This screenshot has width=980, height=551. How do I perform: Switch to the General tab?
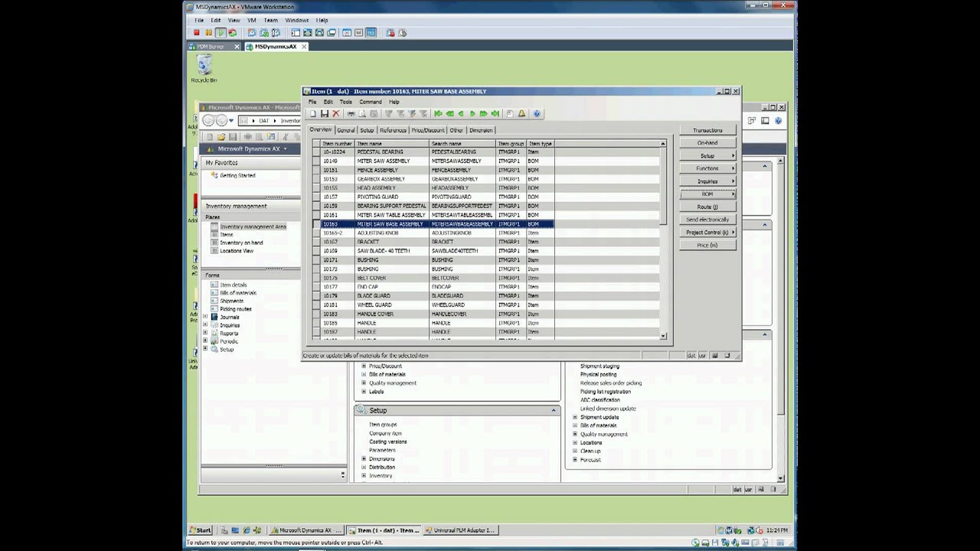pyautogui.click(x=346, y=130)
